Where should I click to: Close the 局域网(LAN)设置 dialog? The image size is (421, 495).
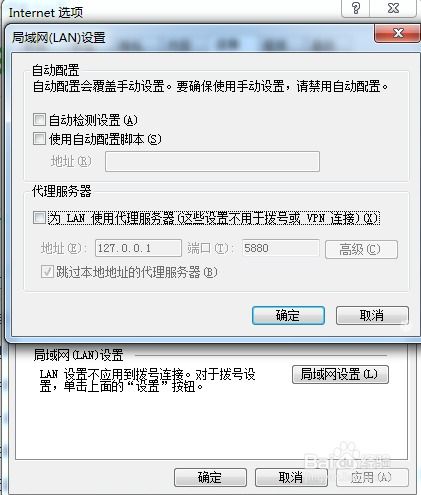pos(398,33)
